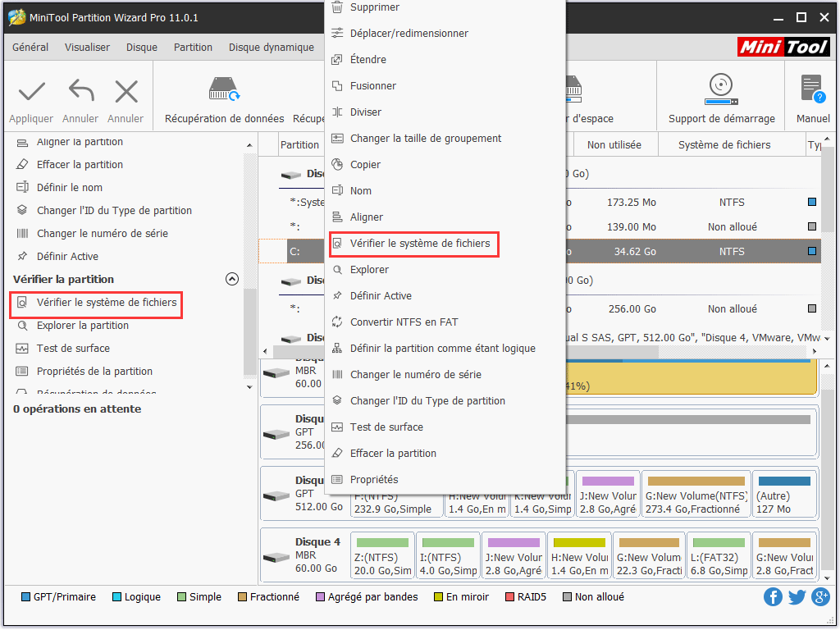Click Changer l'ID du Type de partition in sidebar
The width and height of the screenshot is (840, 630).
[x=114, y=211]
